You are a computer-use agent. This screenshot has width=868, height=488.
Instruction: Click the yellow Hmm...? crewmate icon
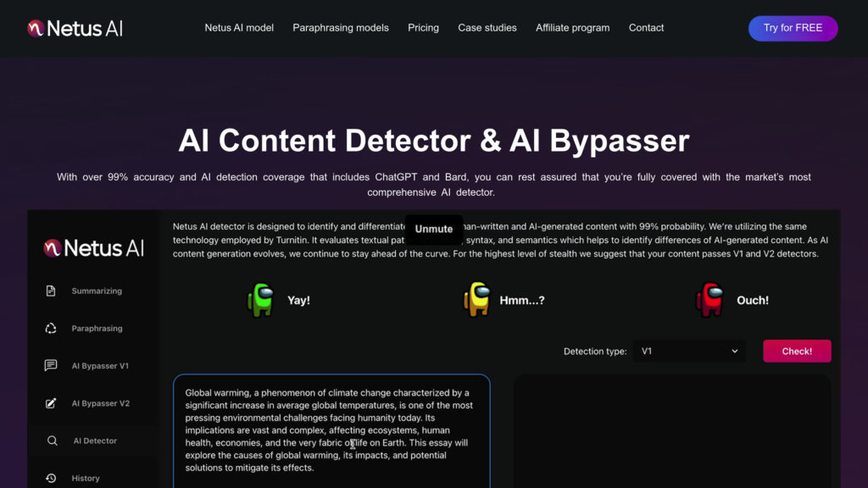[x=476, y=300]
